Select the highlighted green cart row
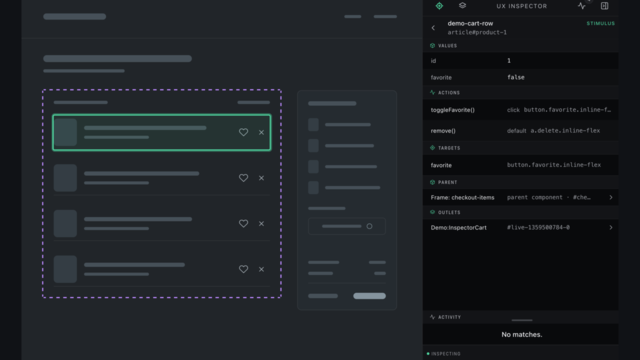The height and width of the screenshot is (360, 640). click(x=162, y=133)
